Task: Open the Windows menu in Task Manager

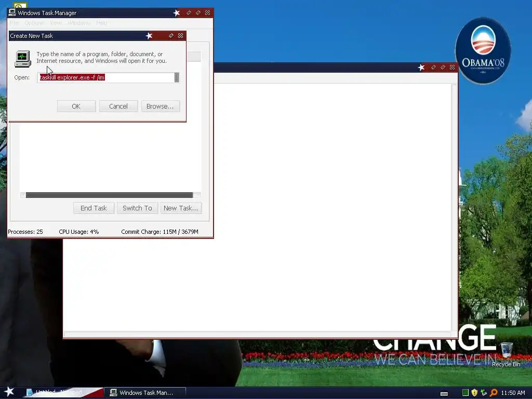Action: click(x=79, y=23)
